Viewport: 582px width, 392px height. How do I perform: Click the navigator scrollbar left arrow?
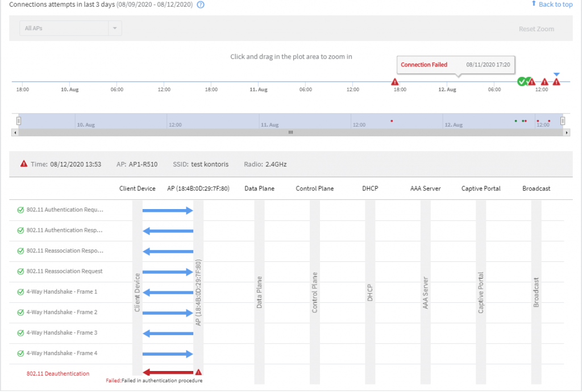point(15,132)
